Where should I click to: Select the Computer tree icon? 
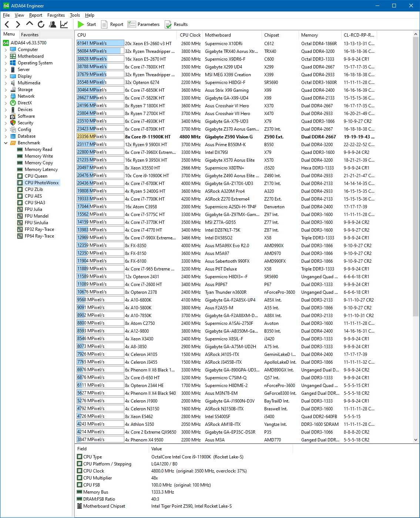tap(13, 50)
